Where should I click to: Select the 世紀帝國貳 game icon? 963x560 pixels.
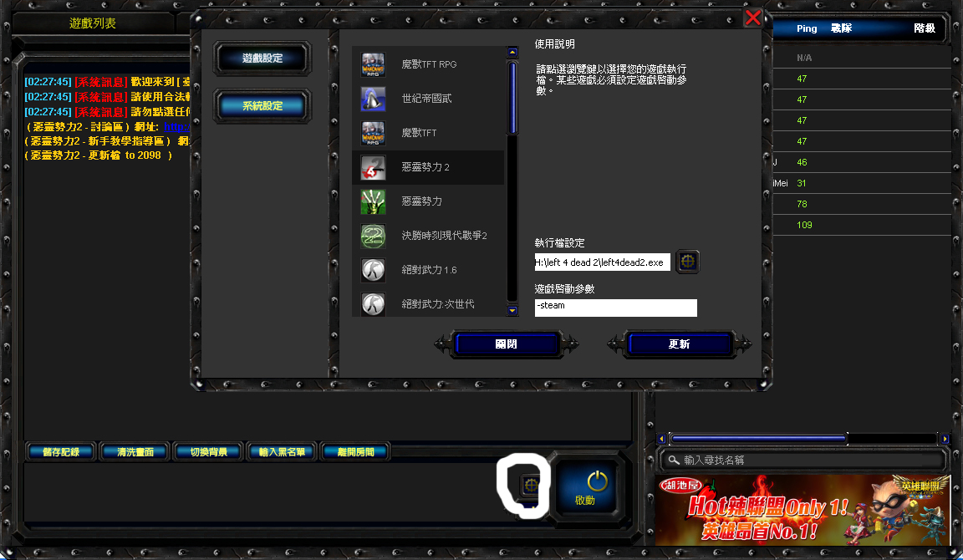coord(373,99)
